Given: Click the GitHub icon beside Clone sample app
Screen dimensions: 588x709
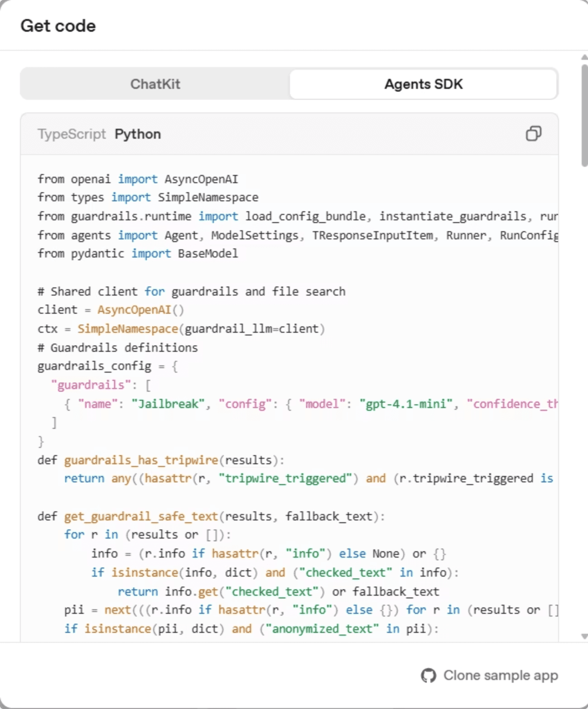Looking at the screenshot, I should 428,675.
